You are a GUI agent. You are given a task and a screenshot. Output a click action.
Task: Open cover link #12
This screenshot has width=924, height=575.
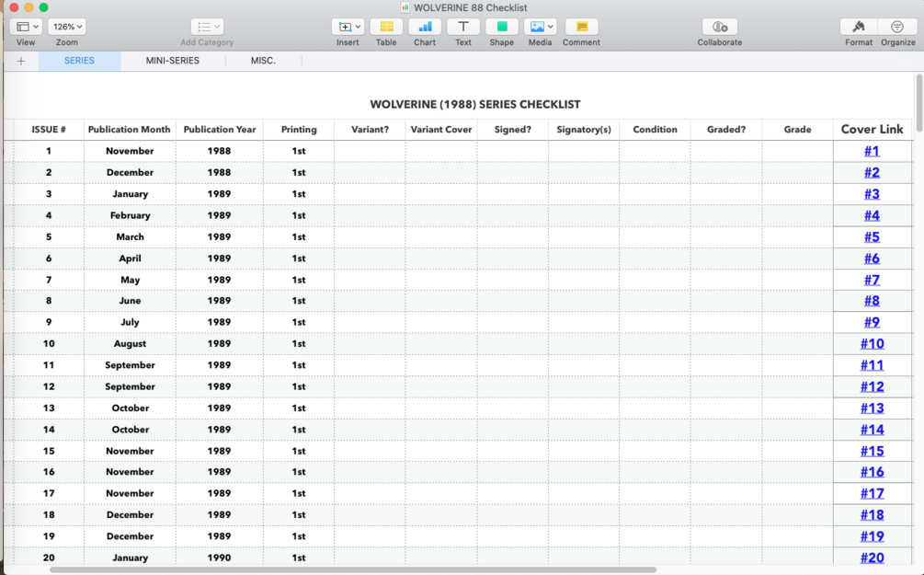point(873,387)
